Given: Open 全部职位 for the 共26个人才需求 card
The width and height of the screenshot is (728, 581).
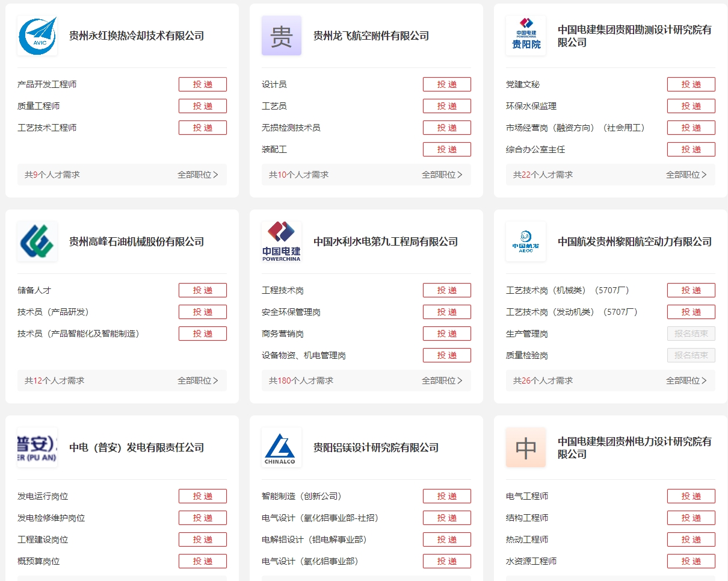Looking at the screenshot, I should pos(686,381).
